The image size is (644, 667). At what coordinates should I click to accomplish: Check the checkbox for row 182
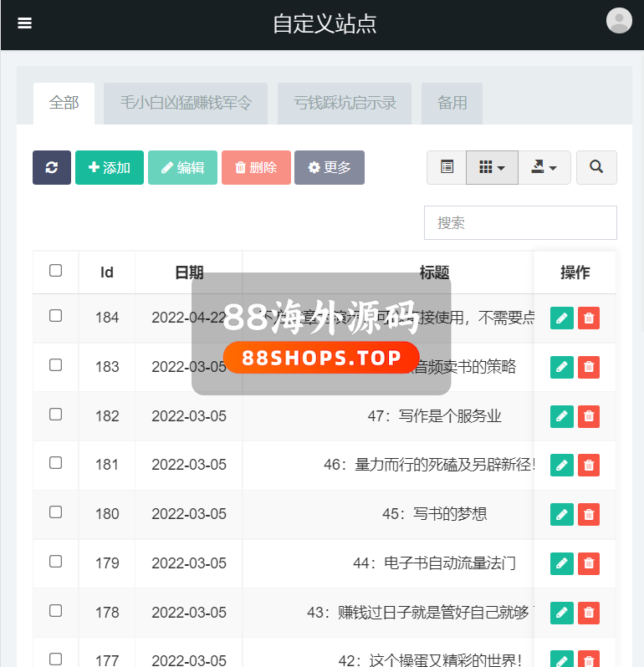pos(56,415)
